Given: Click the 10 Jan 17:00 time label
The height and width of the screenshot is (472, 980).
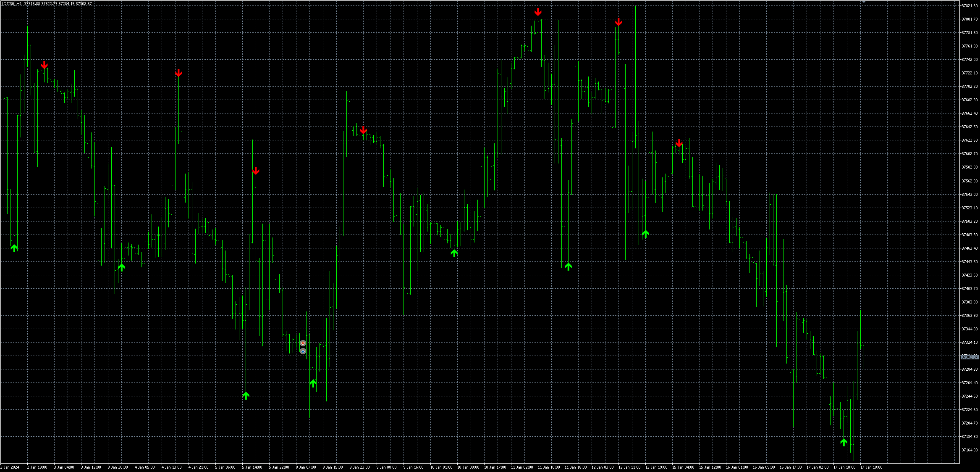Looking at the screenshot, I should click(x=495, y=467).
